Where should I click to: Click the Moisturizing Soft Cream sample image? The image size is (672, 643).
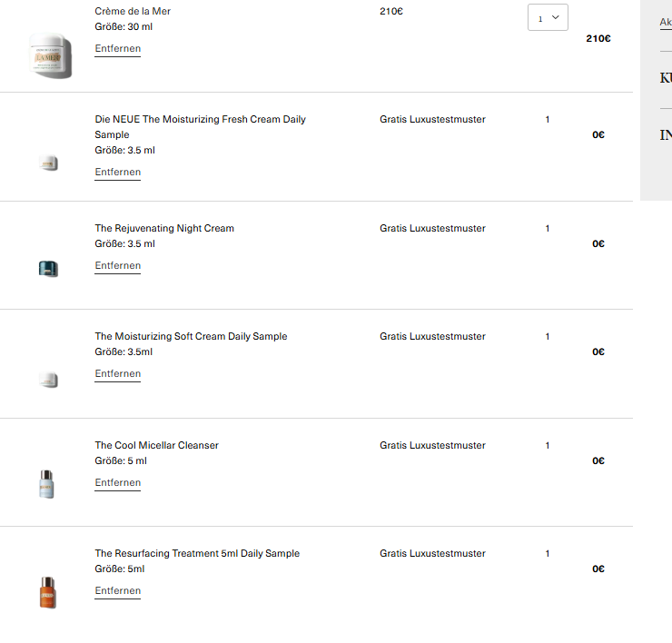(49, 381)
